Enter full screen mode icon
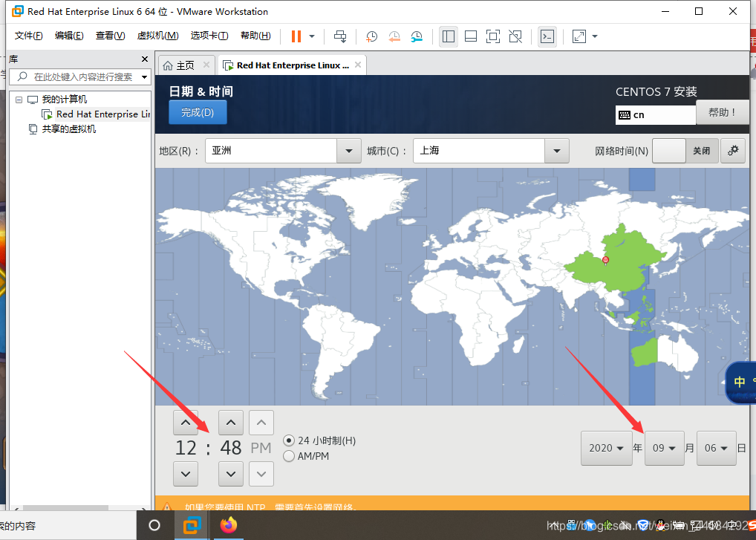 coord(493,36)
